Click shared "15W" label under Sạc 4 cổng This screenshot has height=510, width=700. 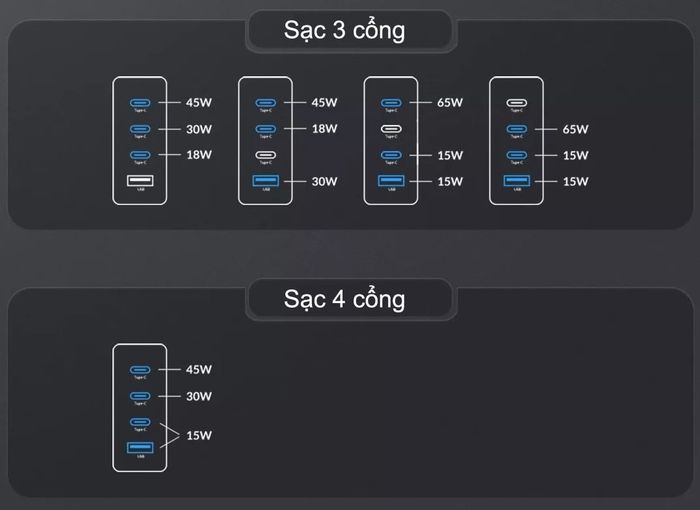(199, 435)
